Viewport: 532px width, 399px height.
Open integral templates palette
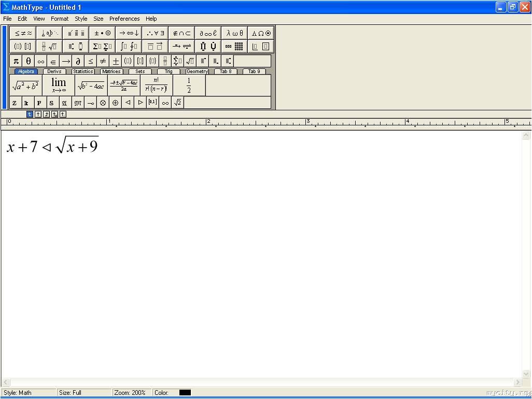(129, 47)
